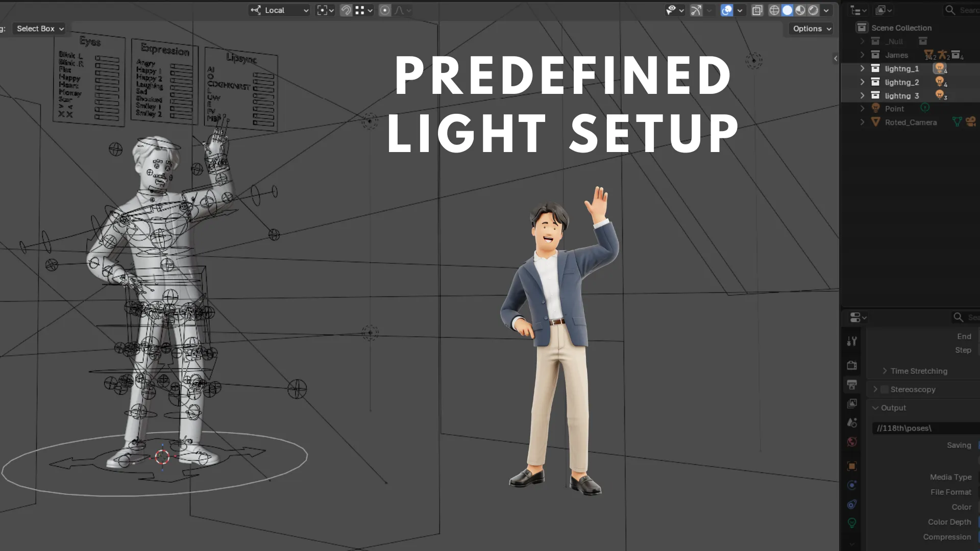The image size is (980, 551).
Task: Click the Point light data icon
Action: 925,108
